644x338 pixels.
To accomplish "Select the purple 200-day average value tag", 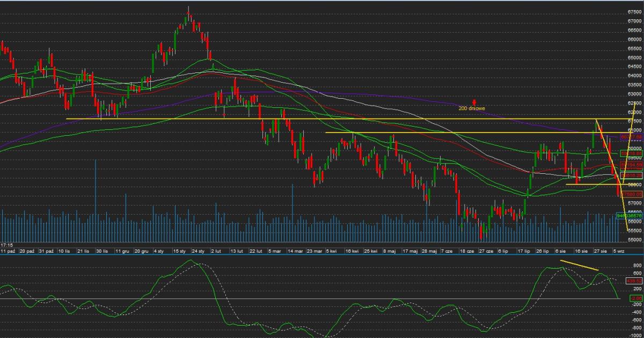I will [631, 137].
